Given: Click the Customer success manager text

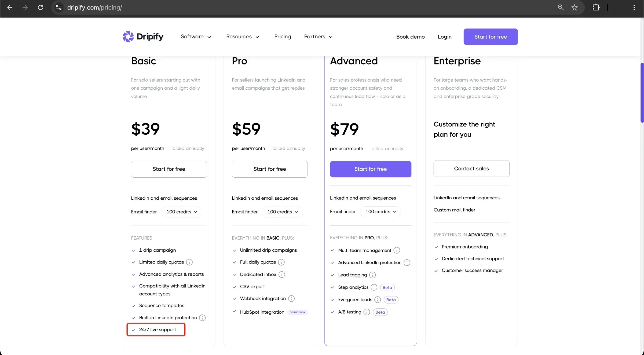Looking at the screenshot, I should coord(472,270).
